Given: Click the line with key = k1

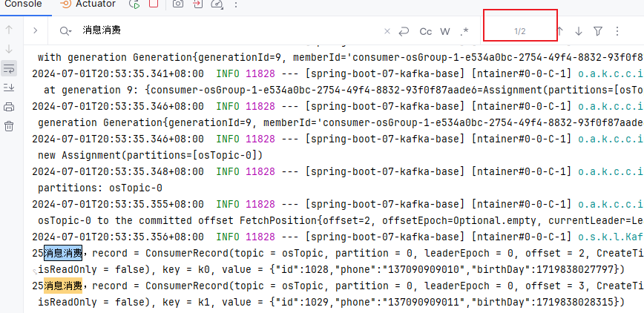Looking at the screenshot, I should click(x=331, y=303).
